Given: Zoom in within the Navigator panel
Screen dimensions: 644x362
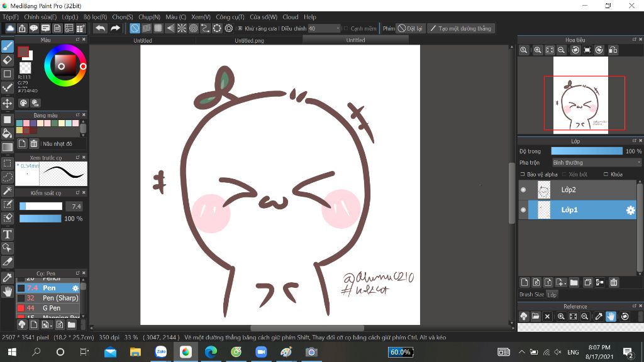Looking at the screenshot, I should point(538,50).
